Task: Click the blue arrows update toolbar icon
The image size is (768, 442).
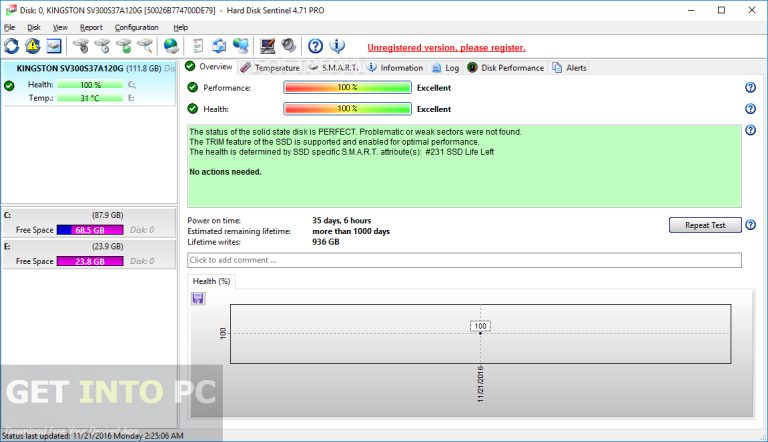Action: click(x=219, y=46)
